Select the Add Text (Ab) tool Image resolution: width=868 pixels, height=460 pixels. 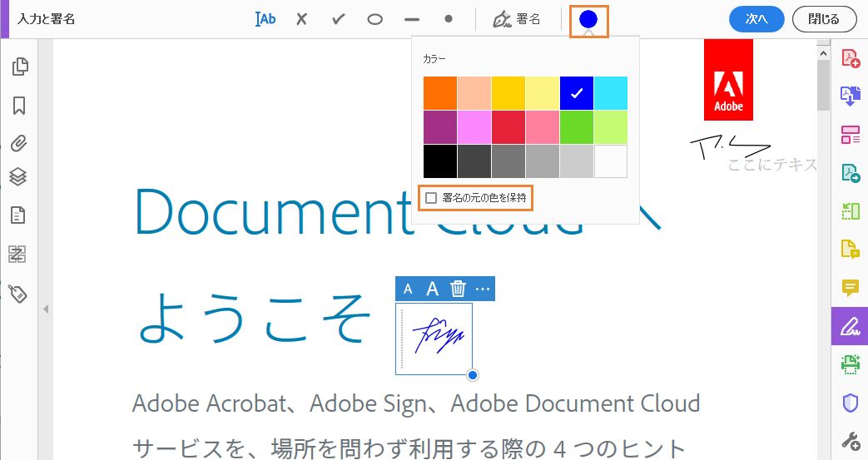coord(265,19)
